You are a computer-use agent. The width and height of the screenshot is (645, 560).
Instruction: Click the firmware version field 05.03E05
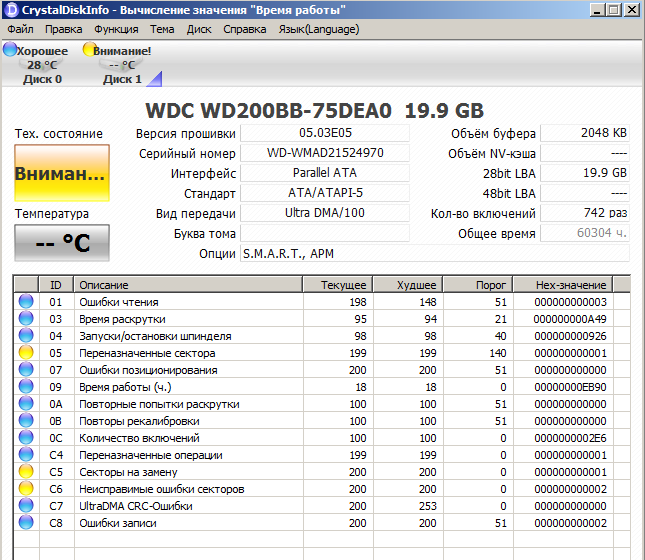tap(325, 133)
